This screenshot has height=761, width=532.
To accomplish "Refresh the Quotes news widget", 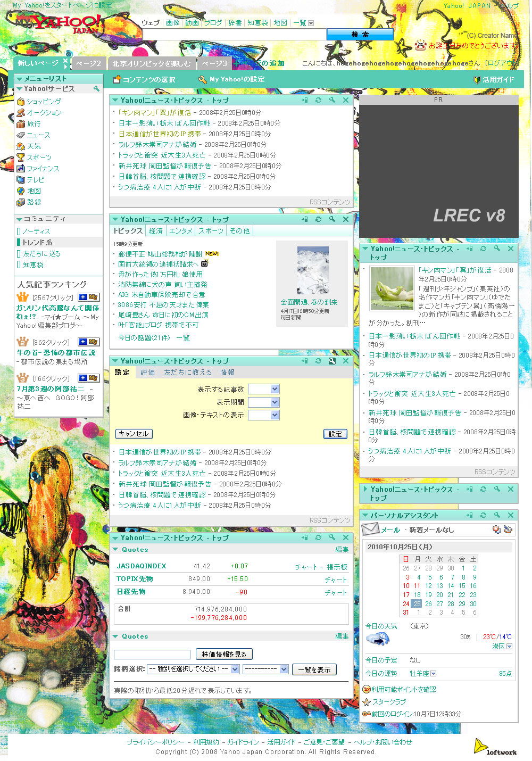I will click(x=318, y=537).
